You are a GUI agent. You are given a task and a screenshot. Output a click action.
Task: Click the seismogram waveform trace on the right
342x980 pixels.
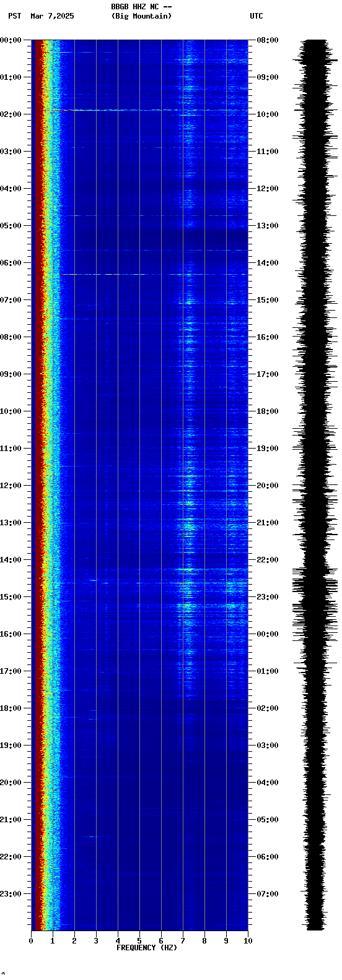point(315,485)
